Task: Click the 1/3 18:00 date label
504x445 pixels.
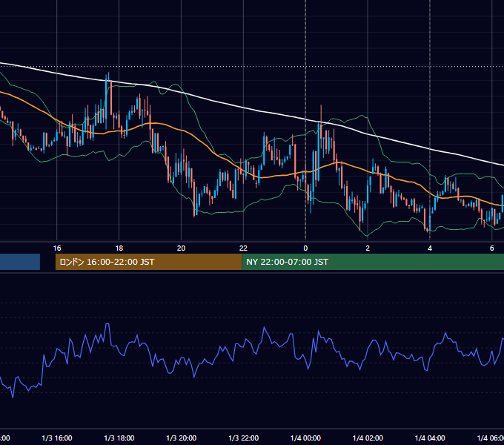Action: coord(119,438)
